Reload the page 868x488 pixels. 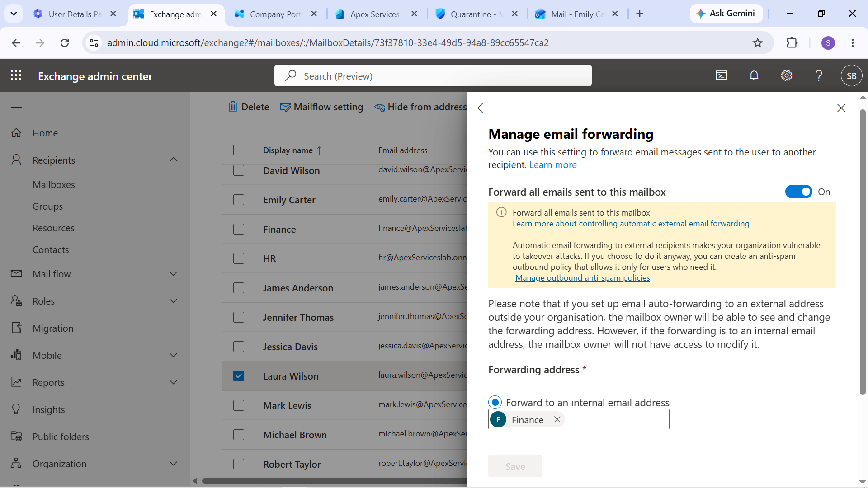65,43
